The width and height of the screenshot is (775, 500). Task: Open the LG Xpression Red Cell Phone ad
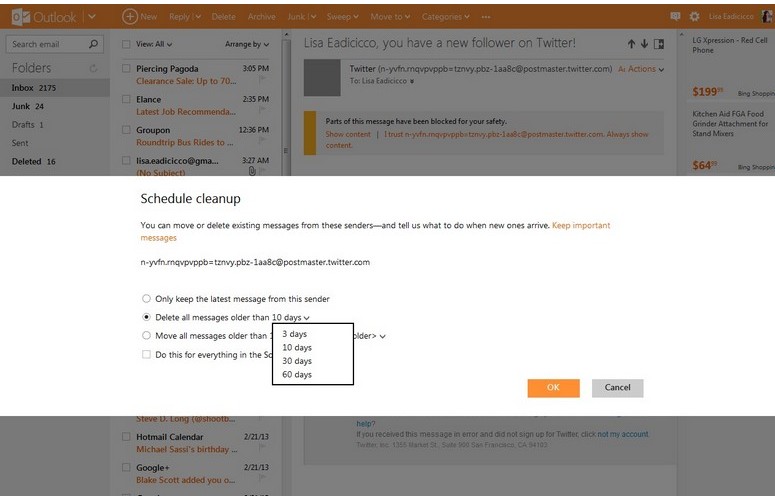click(730, 45)
